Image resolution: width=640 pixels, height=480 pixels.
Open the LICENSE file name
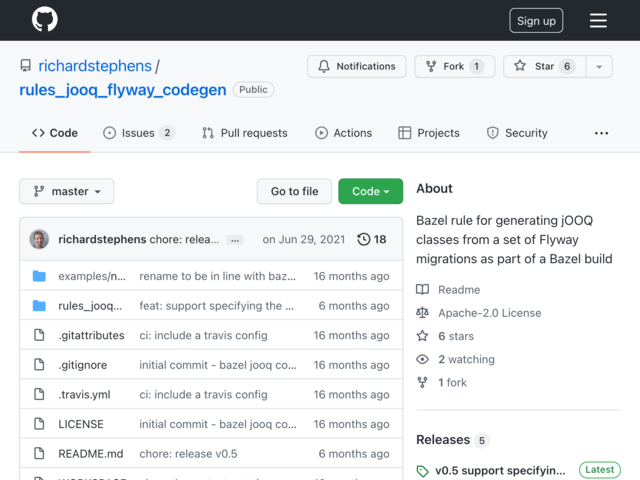point(81,424)
